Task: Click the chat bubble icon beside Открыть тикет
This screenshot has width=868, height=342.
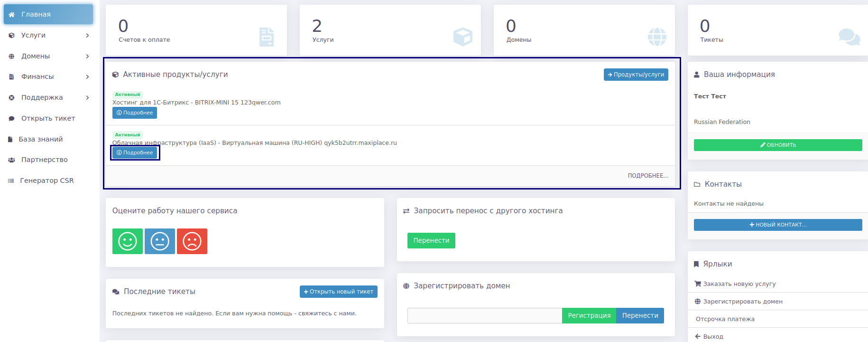Action: pyautogui.click(x=12, y=118)
